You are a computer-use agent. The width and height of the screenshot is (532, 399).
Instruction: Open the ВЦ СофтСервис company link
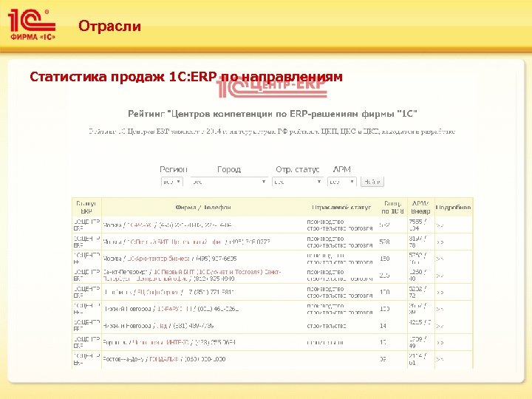coord(157,292)
